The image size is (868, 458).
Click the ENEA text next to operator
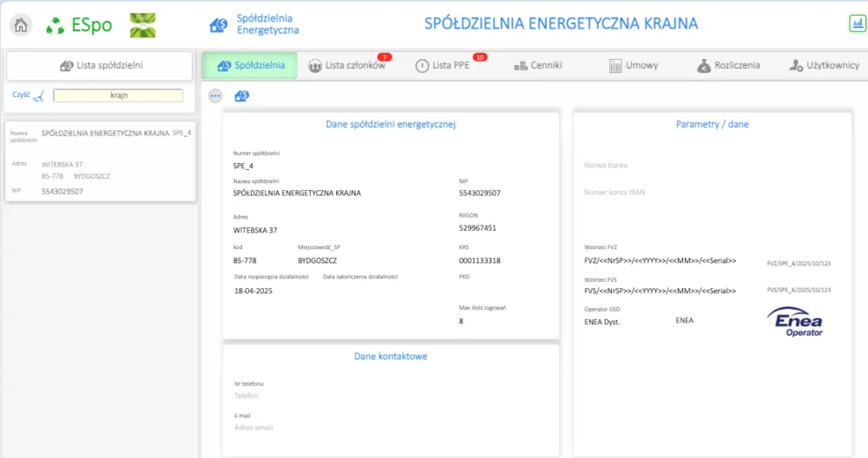click(x=684, y=320)
